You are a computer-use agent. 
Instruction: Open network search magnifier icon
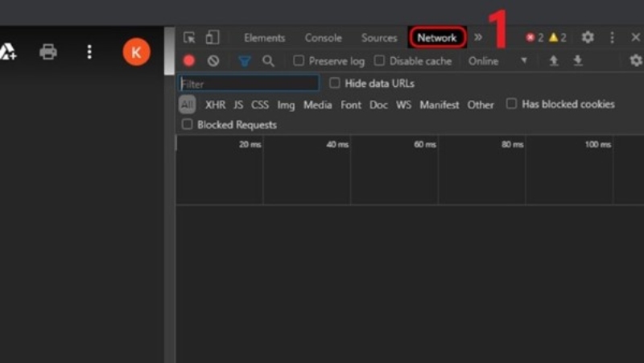point(268,61)
